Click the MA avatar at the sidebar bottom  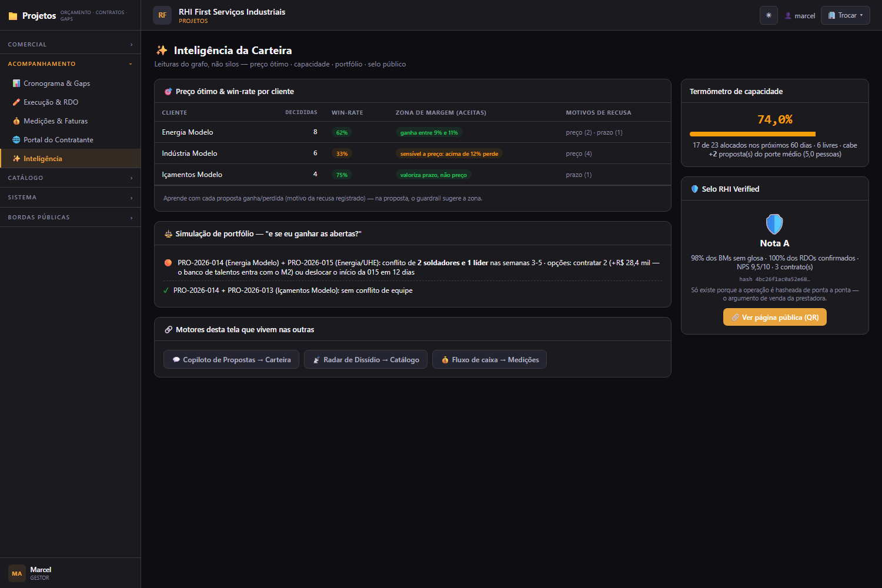(17, 573)
